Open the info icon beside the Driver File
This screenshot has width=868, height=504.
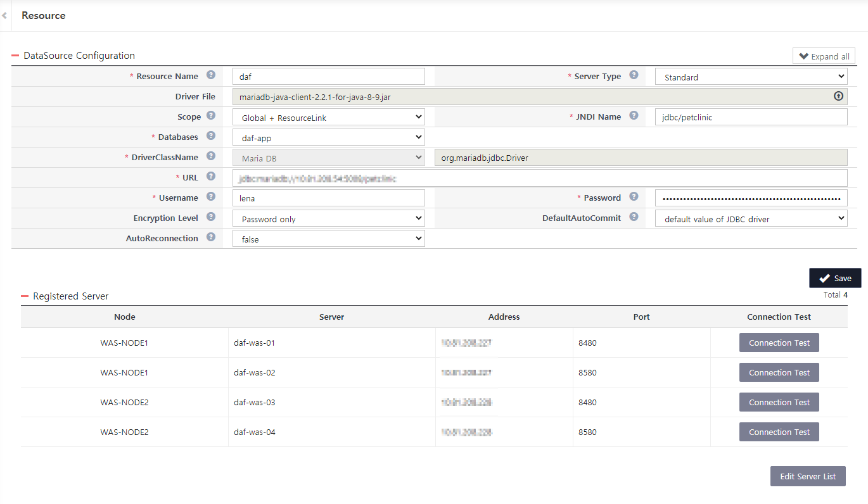point(838,96)
